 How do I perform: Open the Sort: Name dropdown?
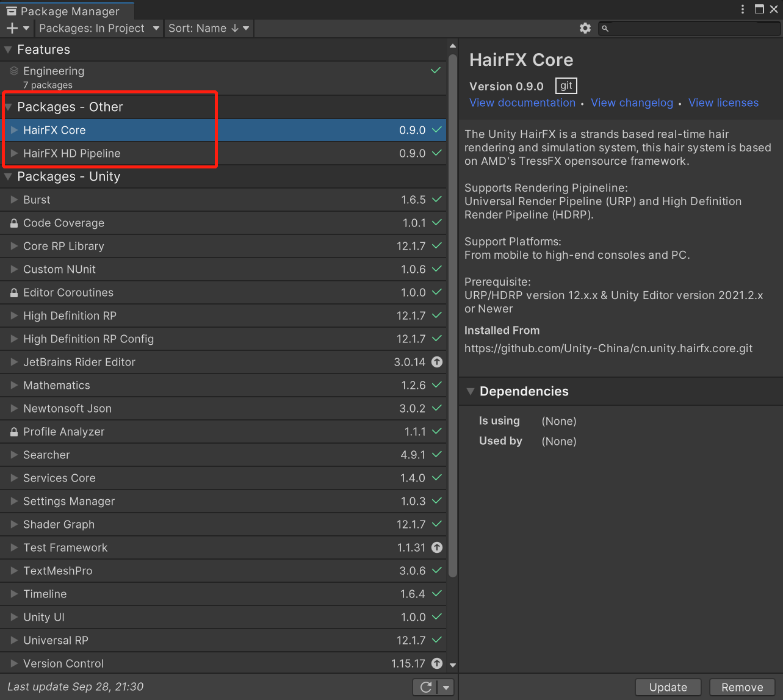209,28
